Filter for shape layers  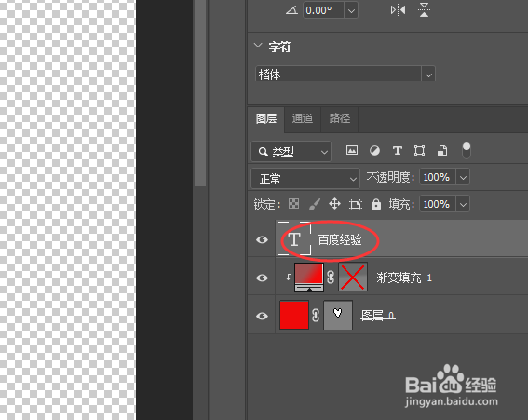[x=419, y=151]
